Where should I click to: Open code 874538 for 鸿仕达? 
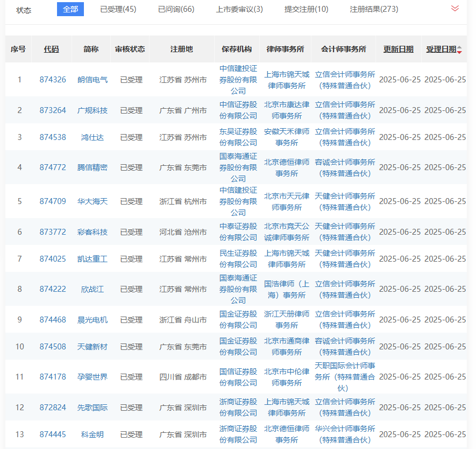click(x=53, y=137)
